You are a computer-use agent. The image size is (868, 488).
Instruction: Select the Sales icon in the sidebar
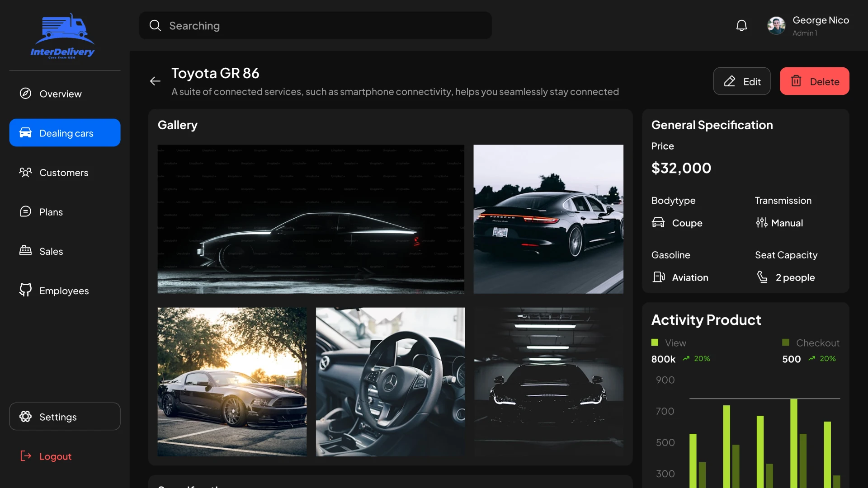[x=26, y=251]
